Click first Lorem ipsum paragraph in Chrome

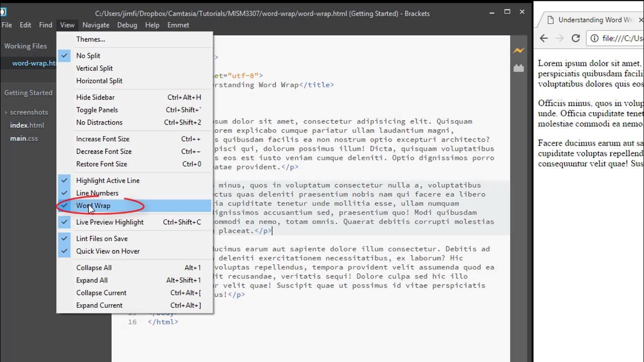pyautogui.click(x=591, y=74)
